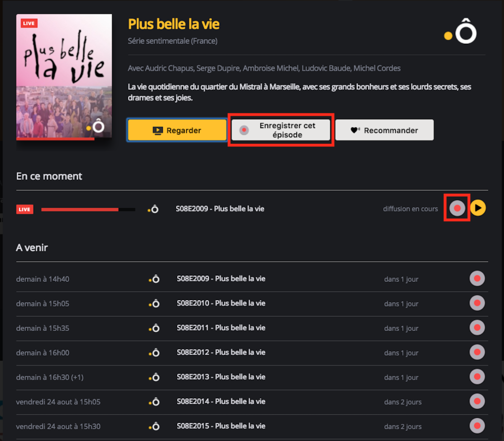Viewport: 504px width, 441px height.
Task: Click the red progress bar under the poster
Action: click(55, 139)
